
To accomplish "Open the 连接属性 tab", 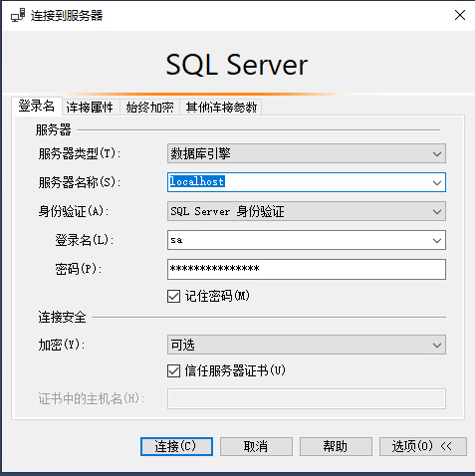I will 90,108.
